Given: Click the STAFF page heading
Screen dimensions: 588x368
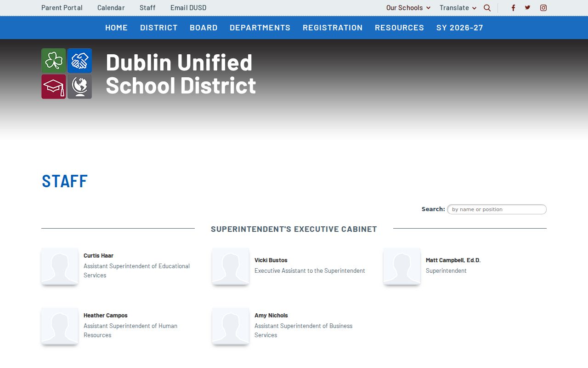Looking at the screenshot, I should 65,181.
